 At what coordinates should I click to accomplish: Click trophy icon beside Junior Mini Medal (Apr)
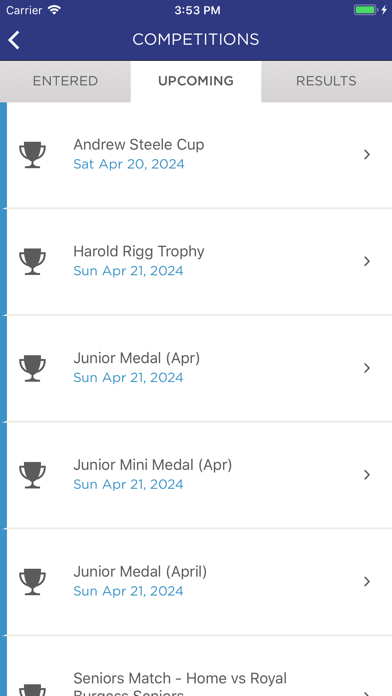click(x=32, y=475)
